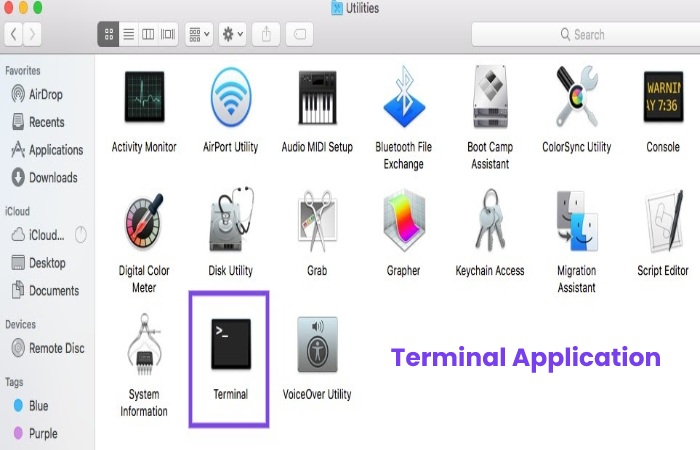Select Digital Color Meter
Screen dimensions: 700x450
144,221
